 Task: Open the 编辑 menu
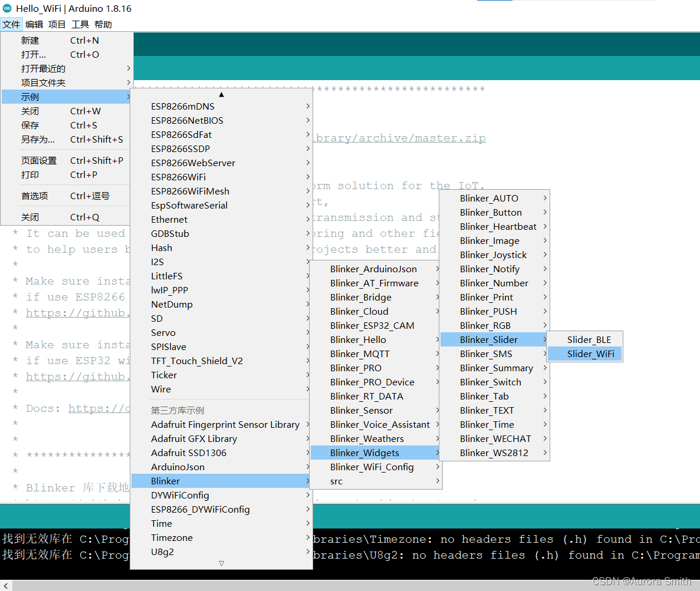coord(34,25)
